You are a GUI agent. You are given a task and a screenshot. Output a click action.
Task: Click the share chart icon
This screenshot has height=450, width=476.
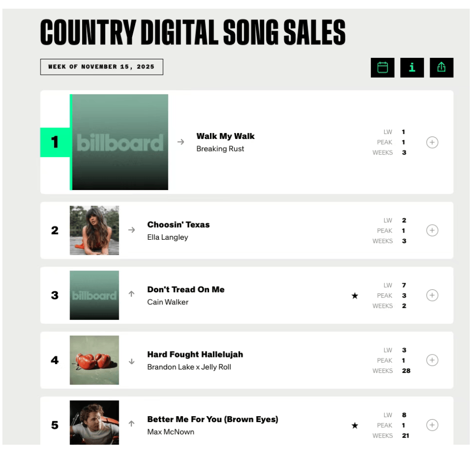tap(441, 68)
